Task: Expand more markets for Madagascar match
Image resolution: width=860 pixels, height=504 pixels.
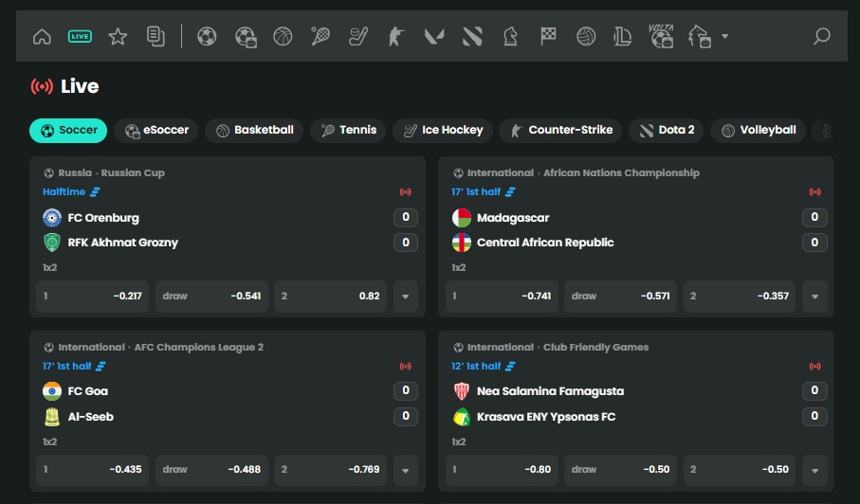Action: pyautogui.click(x=815, y=297)
